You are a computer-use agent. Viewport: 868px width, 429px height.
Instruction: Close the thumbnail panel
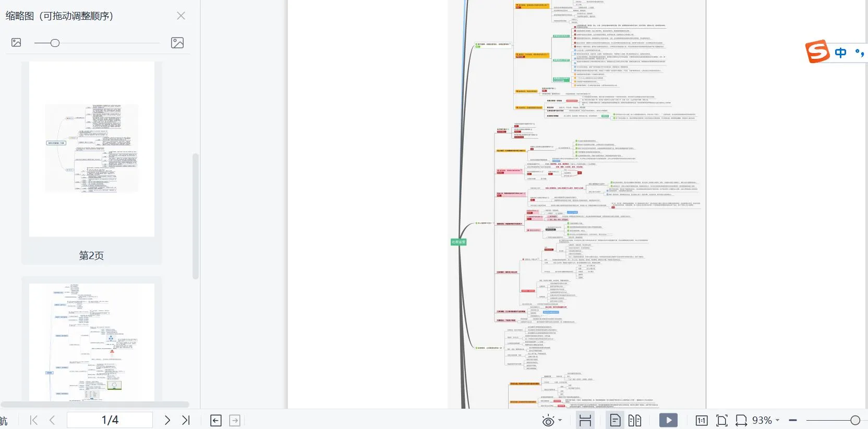point(181,16)
